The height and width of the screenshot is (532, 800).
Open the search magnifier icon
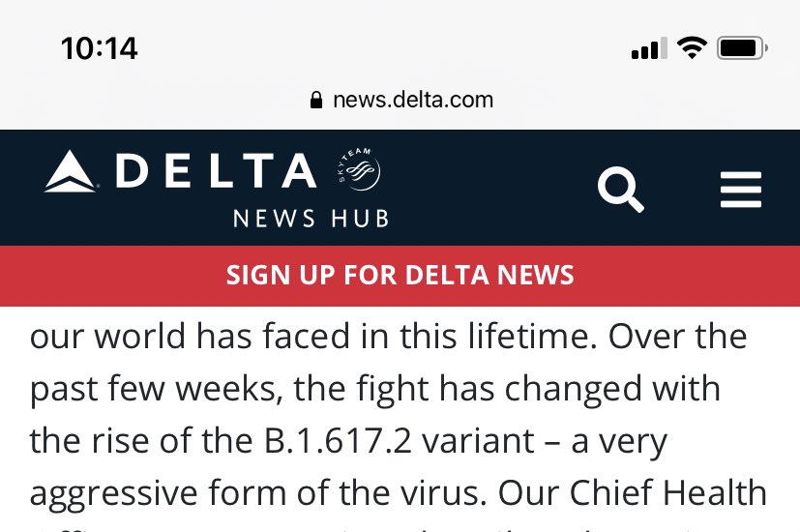click(620, 190)
